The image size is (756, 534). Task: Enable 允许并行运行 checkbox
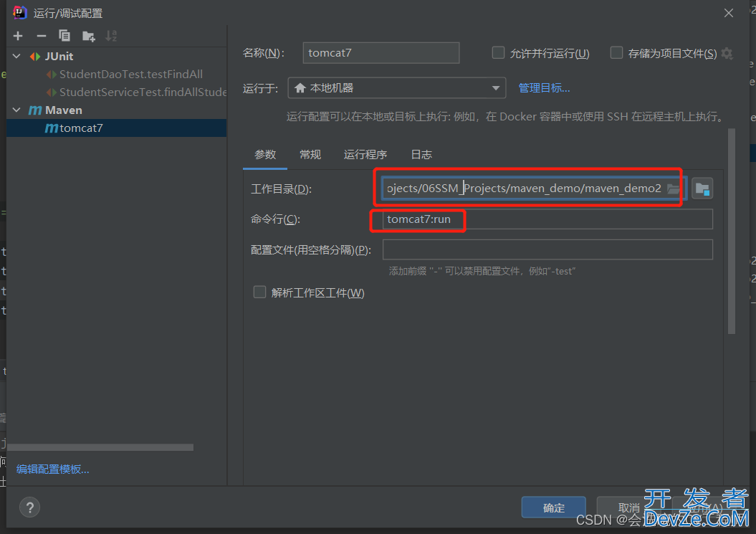point(498,52)
